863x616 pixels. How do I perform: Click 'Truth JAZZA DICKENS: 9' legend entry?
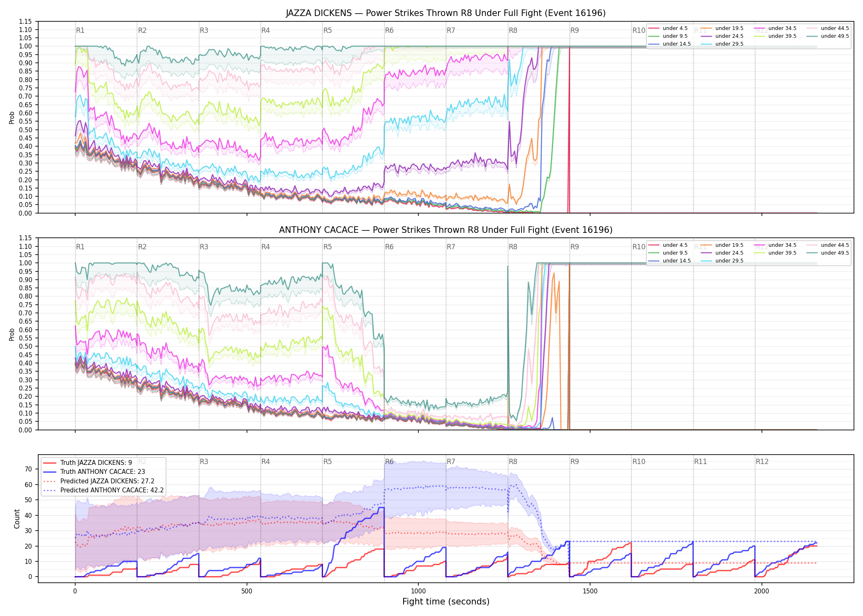[88, 463]
